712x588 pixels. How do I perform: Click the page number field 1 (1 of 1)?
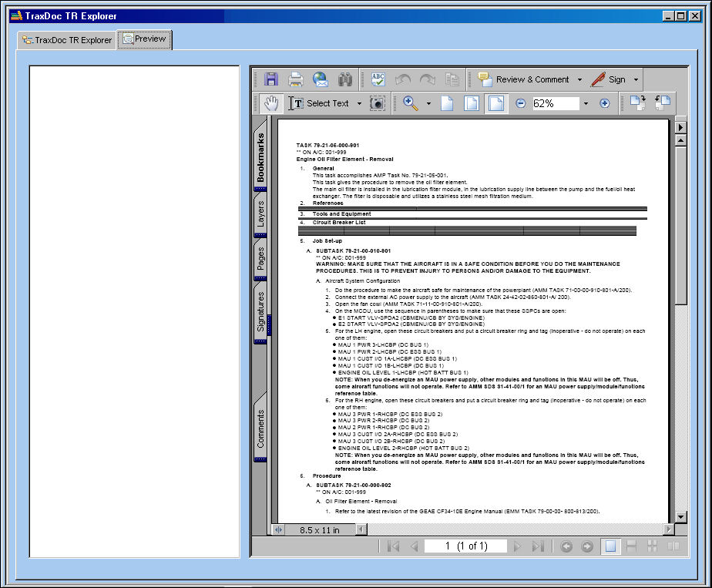(x=465, y=546)
